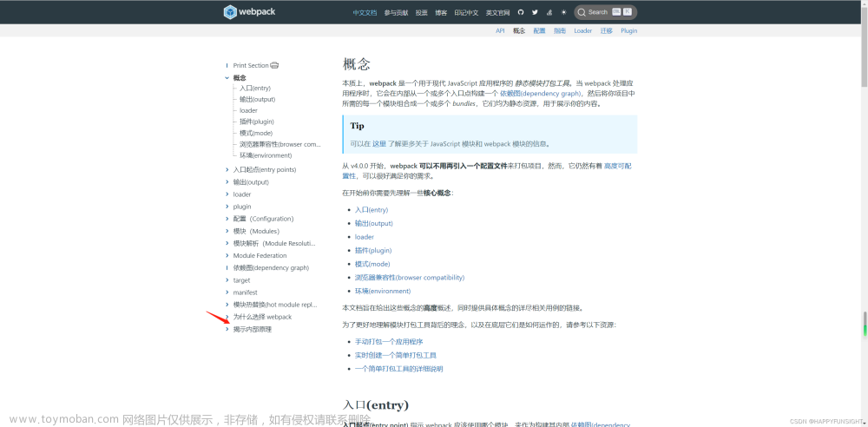Open 输出(output) in the core concepts list

[x=373, y=223]
